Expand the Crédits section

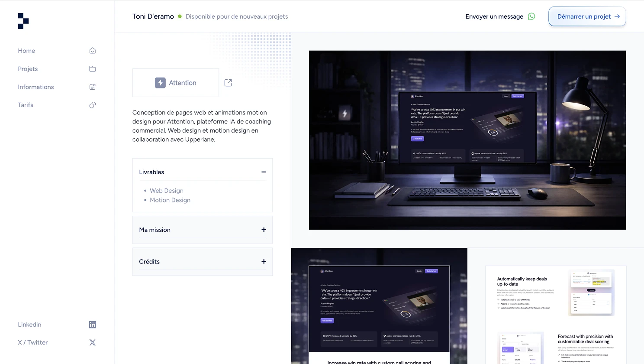pyautogui.click(x=264, y=261)
